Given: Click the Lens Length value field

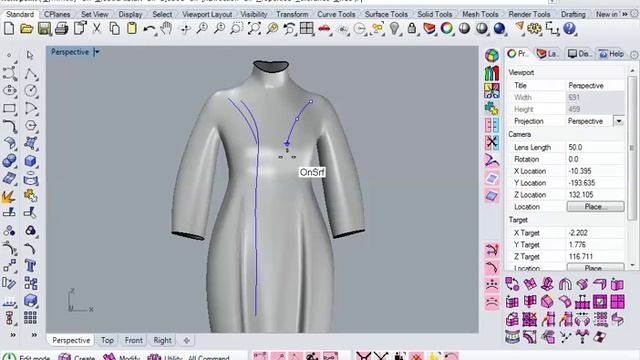Looking at the screenshot, I should click(x=595, y=147).
